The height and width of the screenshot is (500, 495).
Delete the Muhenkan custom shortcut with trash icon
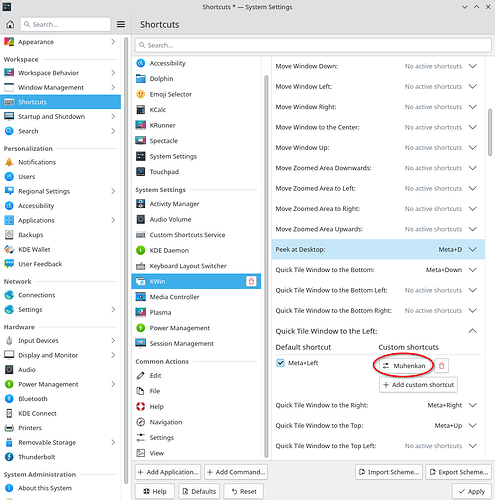(442, 366)
